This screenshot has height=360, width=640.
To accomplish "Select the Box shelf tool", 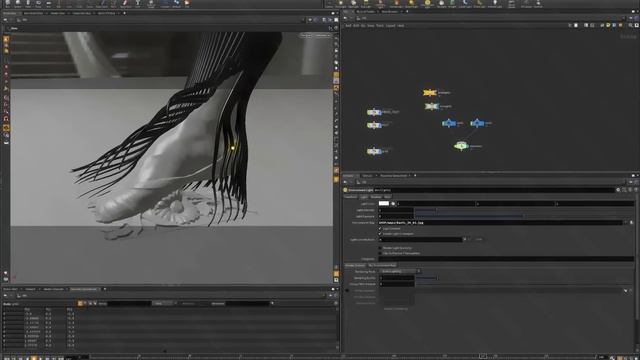I will pos(7,4).
